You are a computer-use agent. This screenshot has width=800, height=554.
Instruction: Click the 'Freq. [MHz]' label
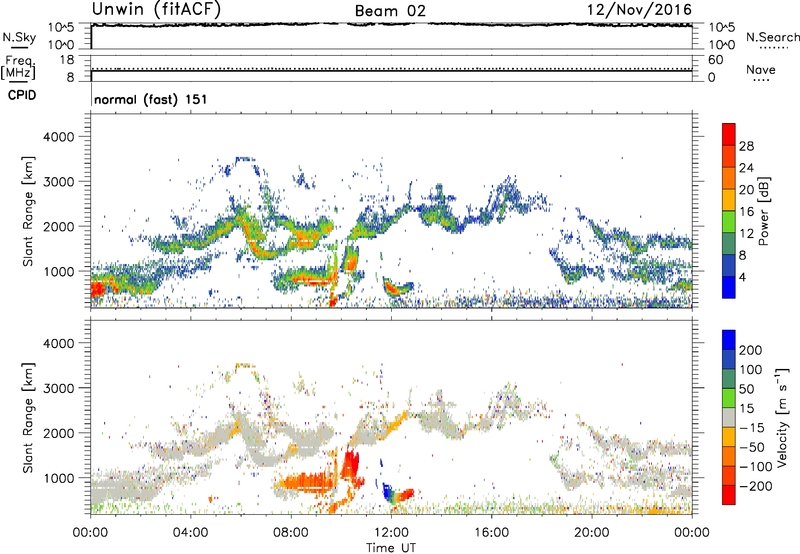pos(19,68)
